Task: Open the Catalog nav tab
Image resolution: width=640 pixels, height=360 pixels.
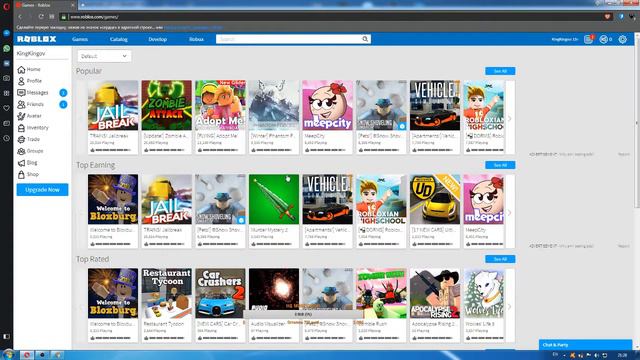Action: coord(119,39)
